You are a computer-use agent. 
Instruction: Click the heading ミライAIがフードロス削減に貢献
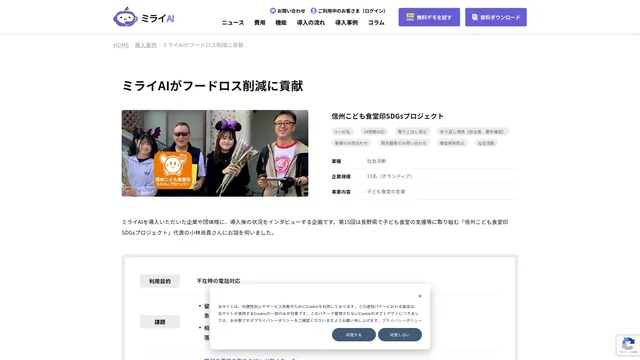point(213,86)
